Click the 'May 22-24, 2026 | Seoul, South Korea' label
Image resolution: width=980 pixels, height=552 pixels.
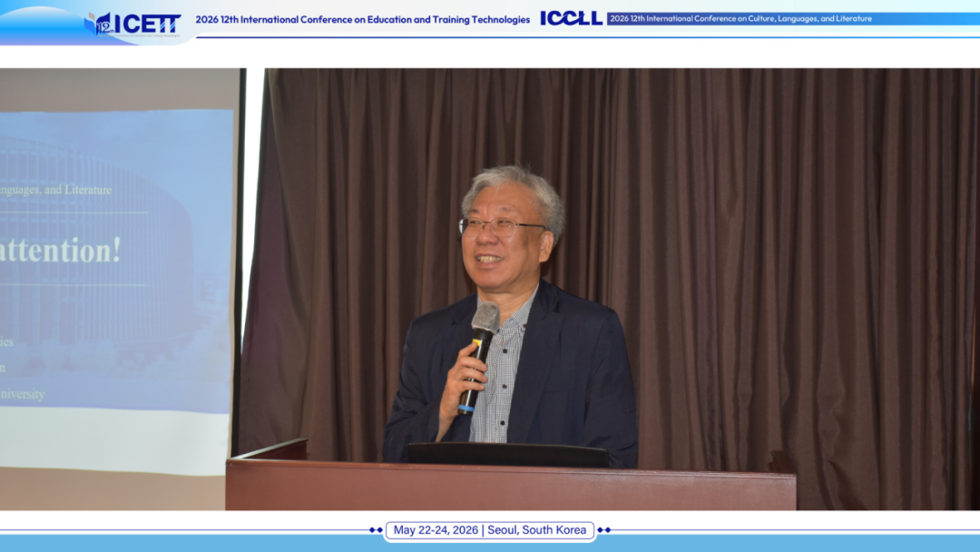click(490, 530)
